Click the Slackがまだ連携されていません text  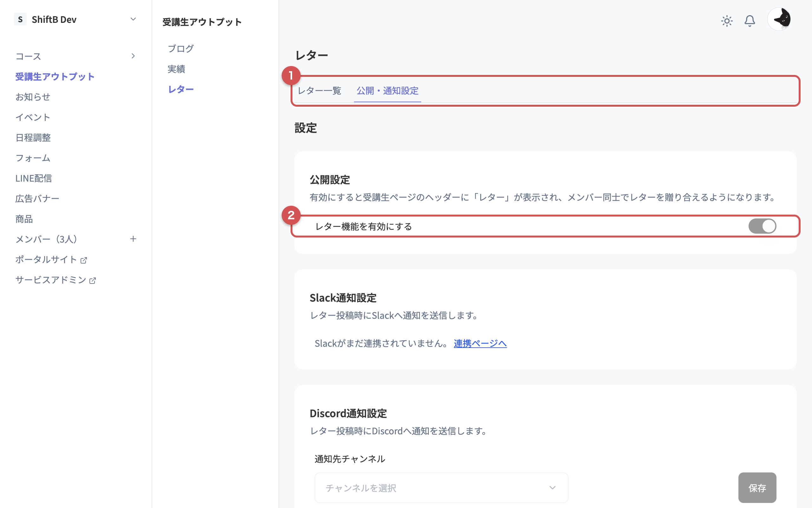coord(381,343)
